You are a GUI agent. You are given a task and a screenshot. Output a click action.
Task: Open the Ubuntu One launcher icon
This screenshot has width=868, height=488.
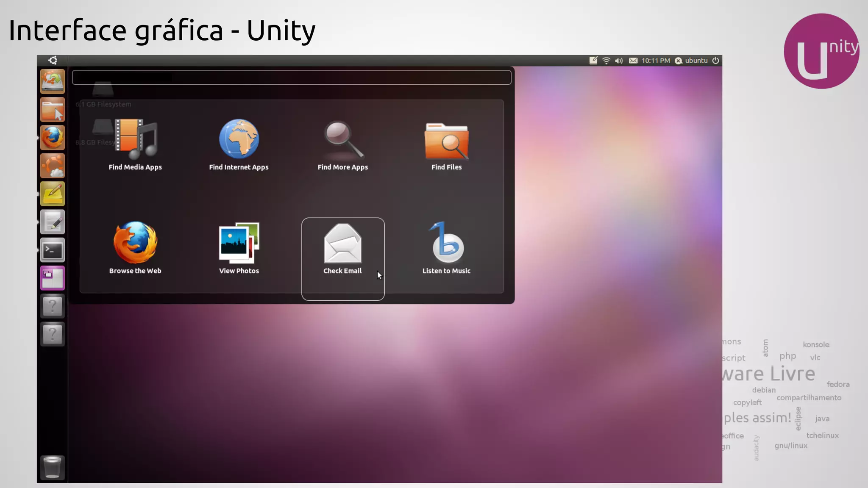[53, 166]
